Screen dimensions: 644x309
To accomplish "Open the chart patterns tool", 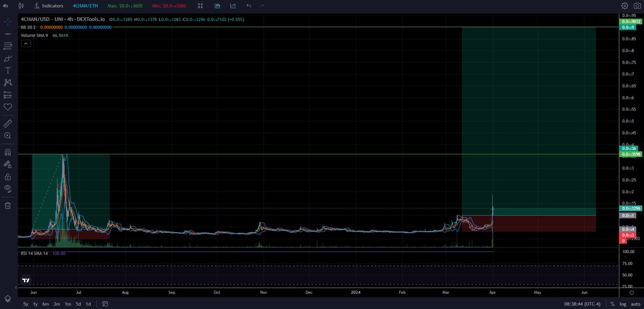I will click(8, 82).
